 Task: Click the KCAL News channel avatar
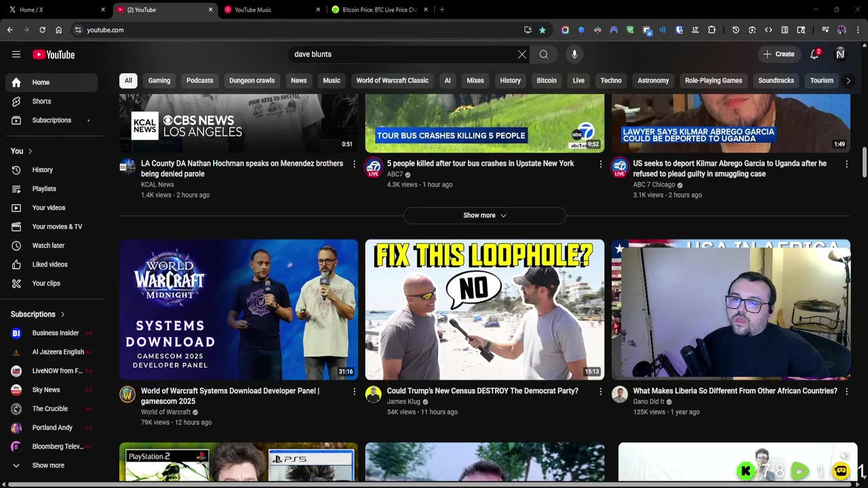click(127, 167)
